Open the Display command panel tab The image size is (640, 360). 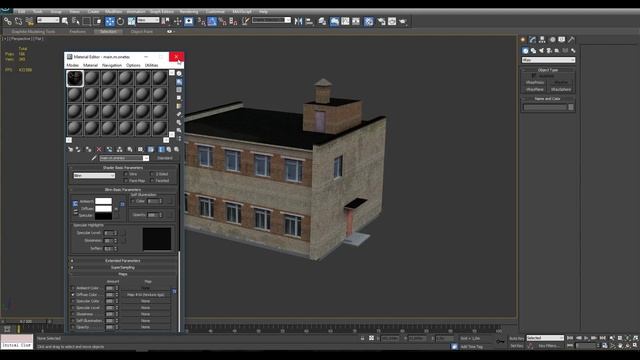(x=562, y=40)
